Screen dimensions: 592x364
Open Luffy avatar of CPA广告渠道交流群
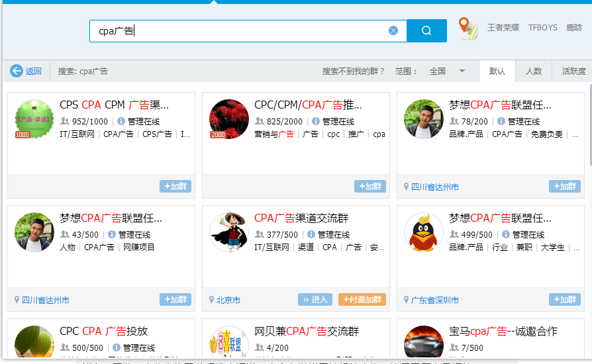229,232
